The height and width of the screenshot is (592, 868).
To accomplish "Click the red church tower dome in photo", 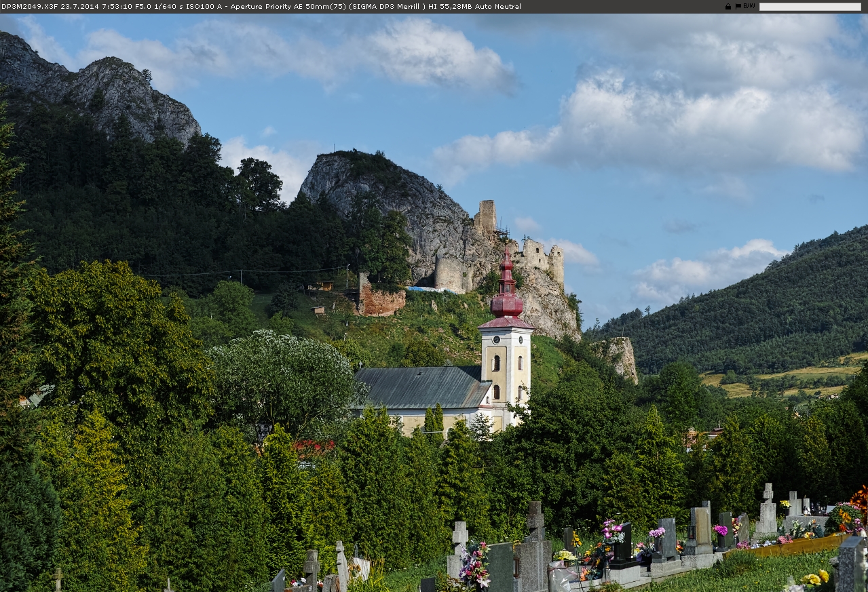I will click(507, 302).
